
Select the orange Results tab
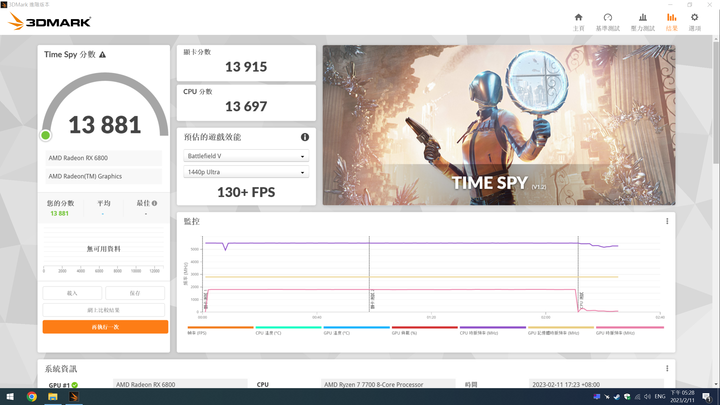pos(671,22)
